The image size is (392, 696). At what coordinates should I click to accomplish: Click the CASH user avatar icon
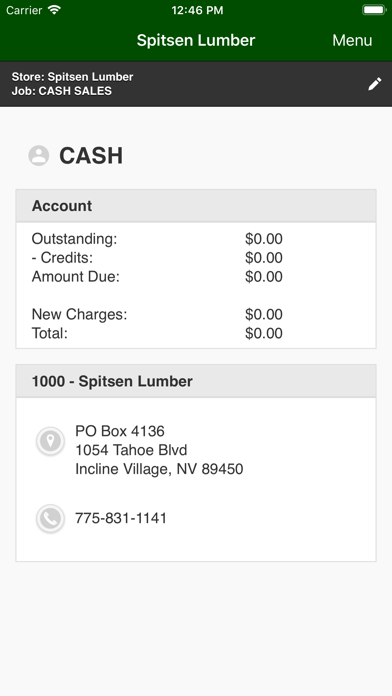click(x=39, y=156)
